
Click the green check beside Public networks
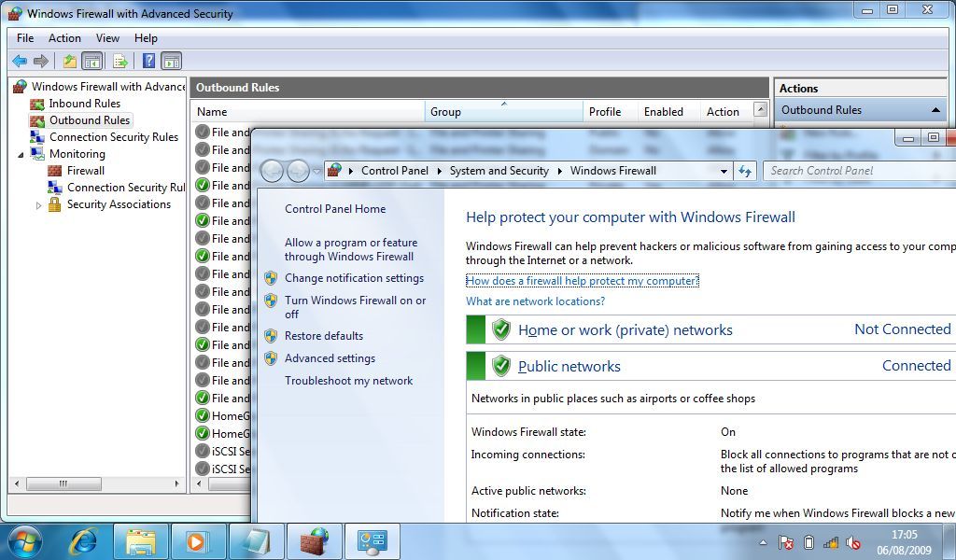(501, 365)
